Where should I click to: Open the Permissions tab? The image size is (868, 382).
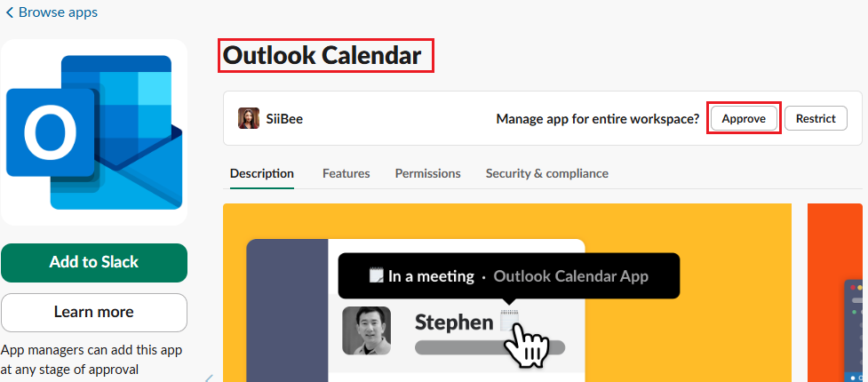(x=427, y=174)
